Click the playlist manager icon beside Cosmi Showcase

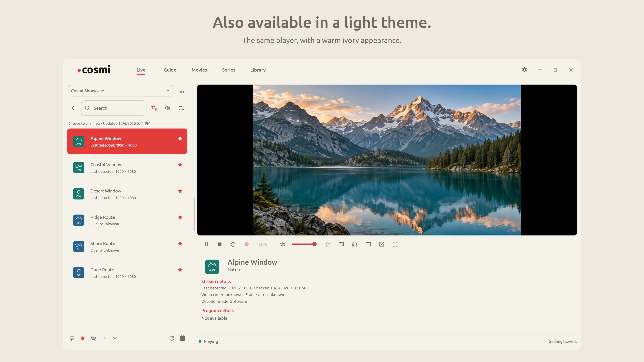click(182, 91)
